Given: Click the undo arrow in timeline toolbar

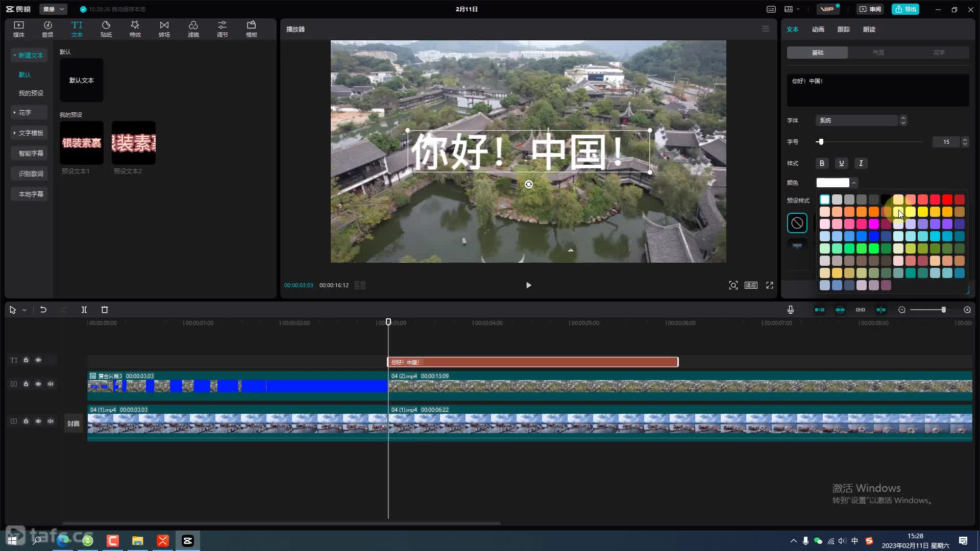Looking at the screenshot, I should coord(43,310).
